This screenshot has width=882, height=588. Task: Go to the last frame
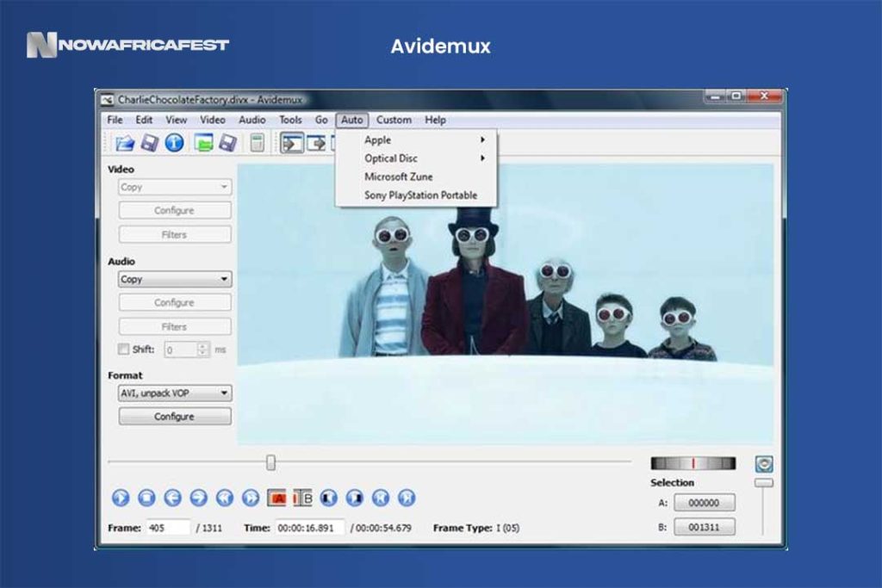pyautogui.click(x=407, y=498)
